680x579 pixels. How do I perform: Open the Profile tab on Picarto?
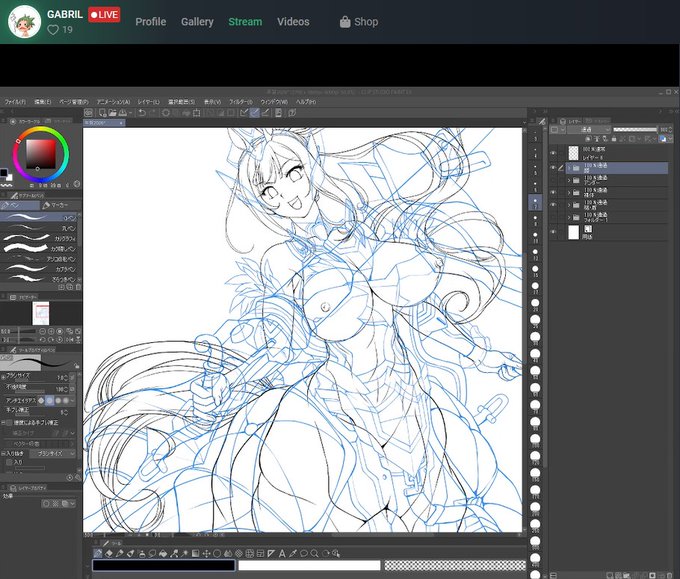tap(150, 22)
